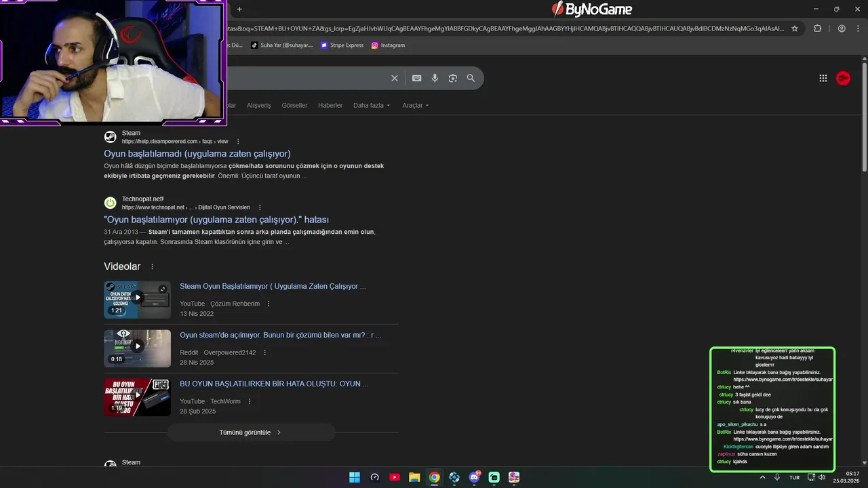Open a new Chrome tab with the plus button
The height and width of the screenshot is (488, 868).
[239, 9]
